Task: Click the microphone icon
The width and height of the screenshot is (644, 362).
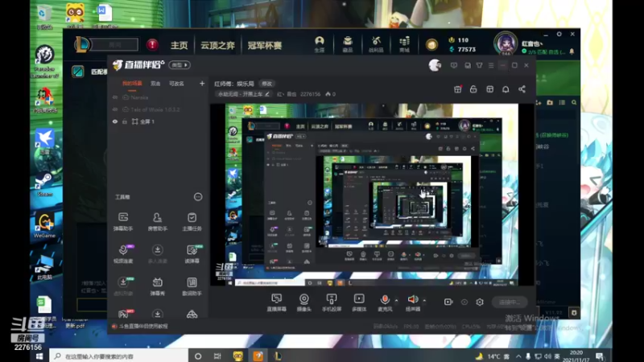Action: pyautogui.click(x=385, y=299)
